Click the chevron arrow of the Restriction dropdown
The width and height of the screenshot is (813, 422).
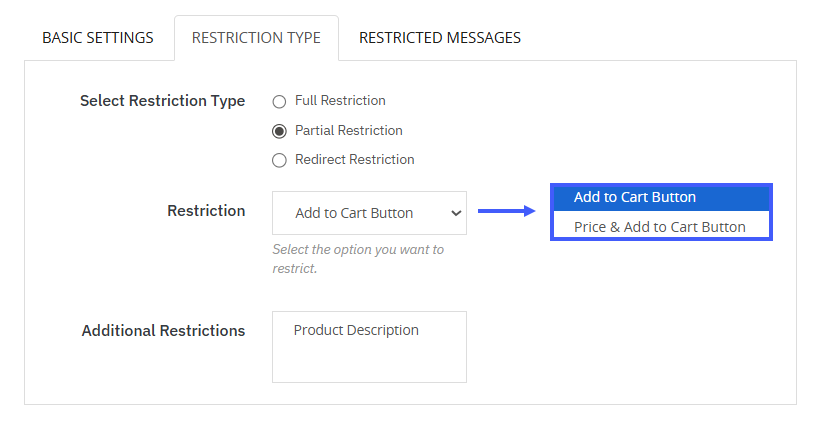coord(456,213)
